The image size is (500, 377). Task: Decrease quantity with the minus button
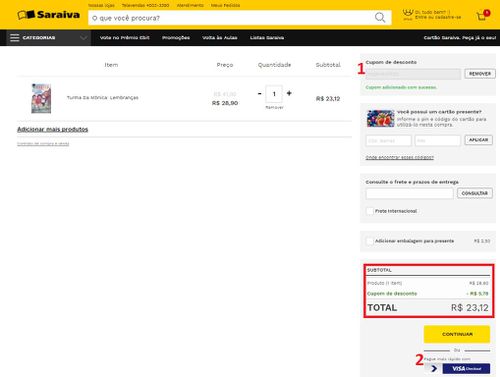point(260,94)
